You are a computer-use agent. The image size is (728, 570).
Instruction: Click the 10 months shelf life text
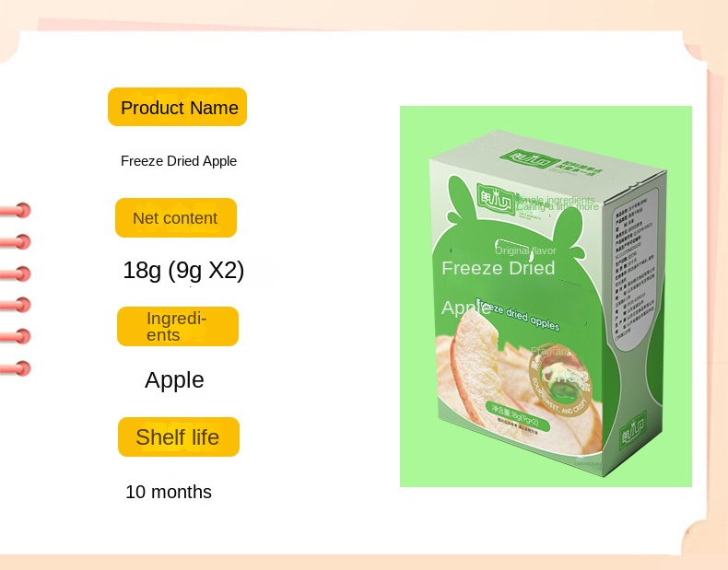coord(169,492)
